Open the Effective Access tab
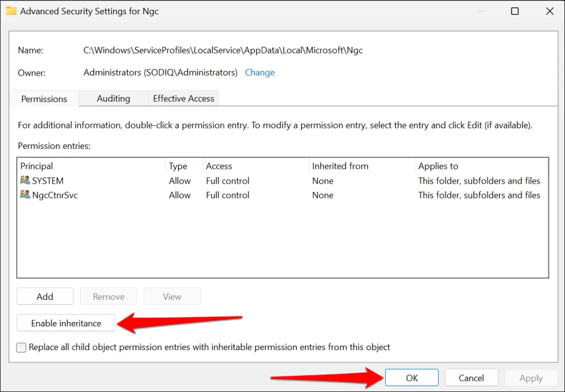The width and height of the screenshot is (565, 392). click(x=183, y=99)
